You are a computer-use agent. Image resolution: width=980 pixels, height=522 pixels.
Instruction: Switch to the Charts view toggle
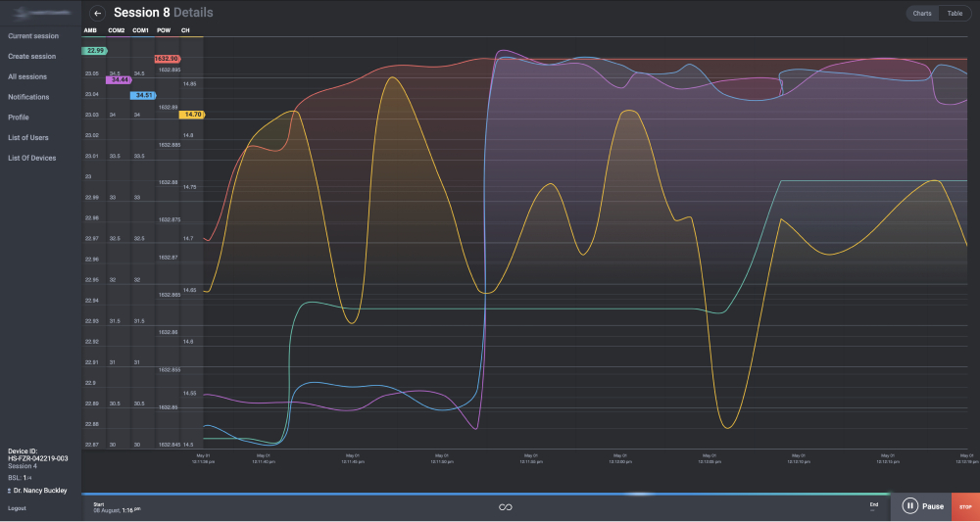point(922,13)
